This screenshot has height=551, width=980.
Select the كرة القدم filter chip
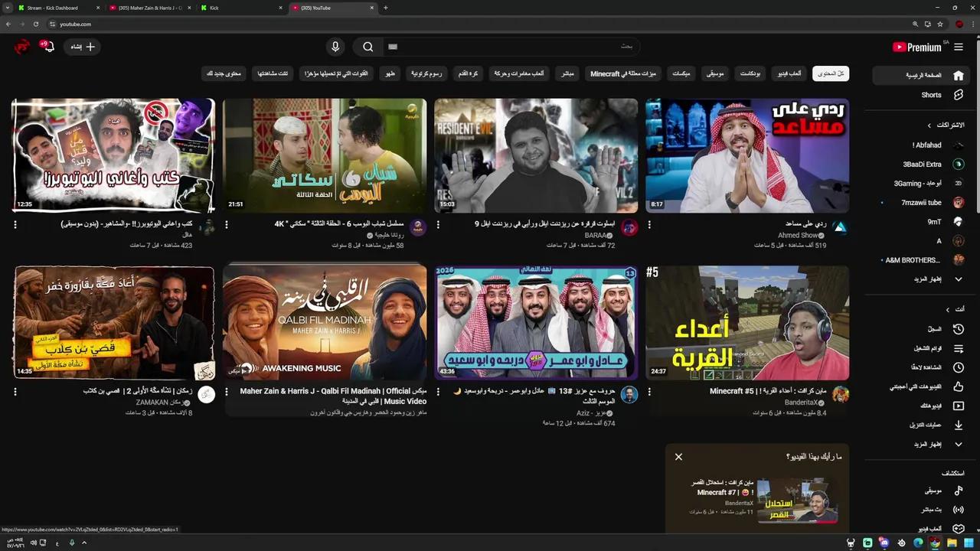tap(468, 73)
